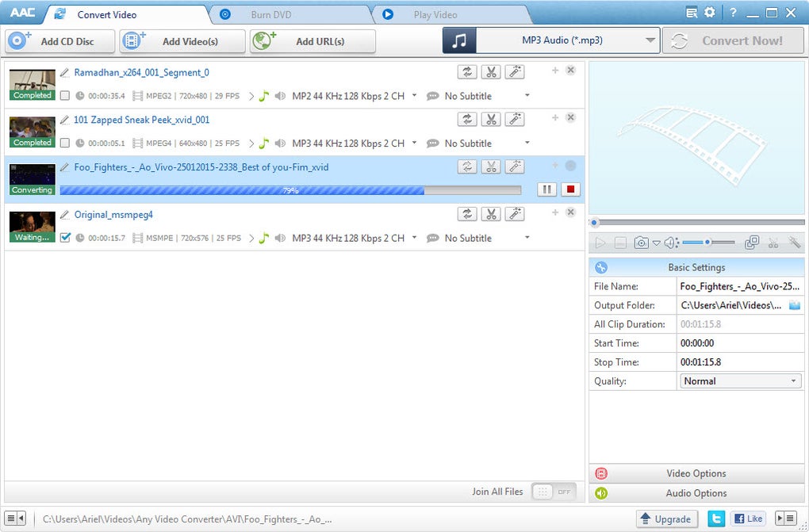Screen dimensions: 809x532
Task: Click Add Video(s) button
Action: point(182,41)
